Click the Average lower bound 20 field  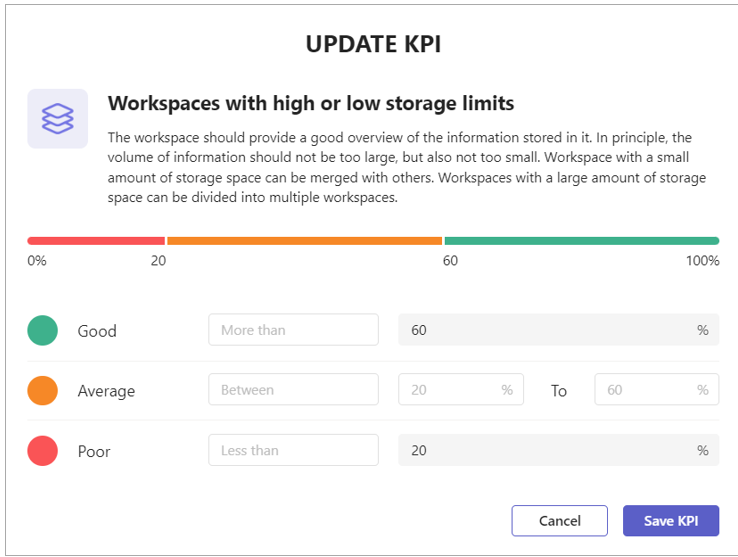[x=461, y=389]
